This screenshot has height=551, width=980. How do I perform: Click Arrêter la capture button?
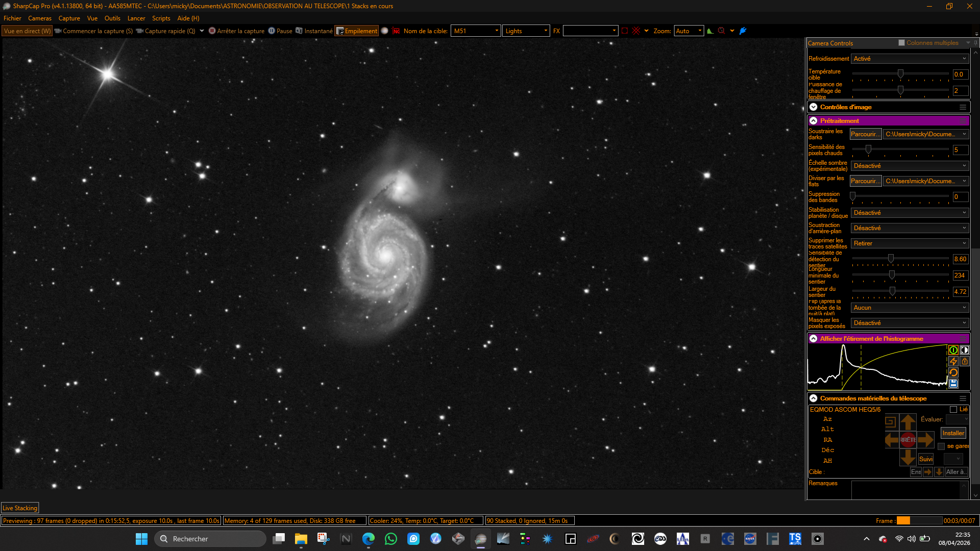click(236, 31)
